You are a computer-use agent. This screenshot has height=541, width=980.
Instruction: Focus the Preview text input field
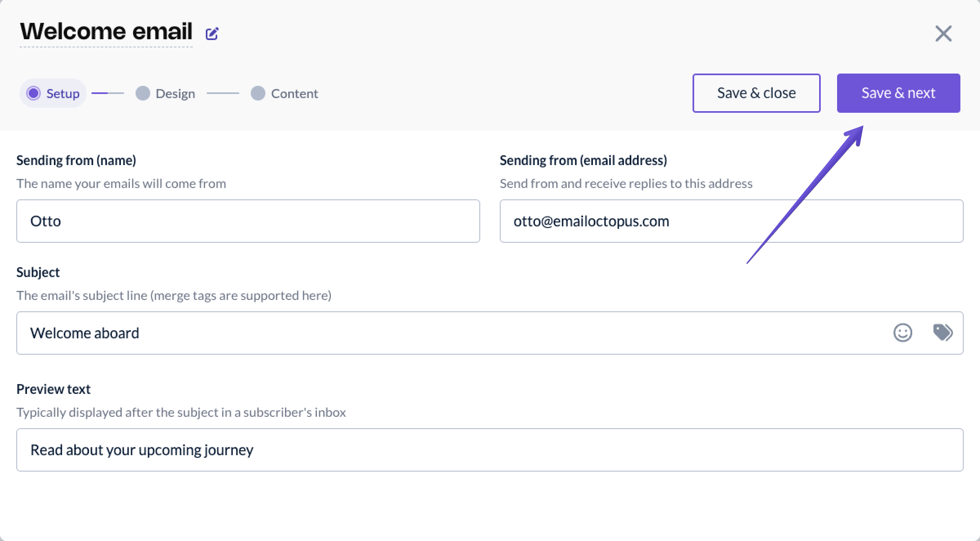[490, 450]
